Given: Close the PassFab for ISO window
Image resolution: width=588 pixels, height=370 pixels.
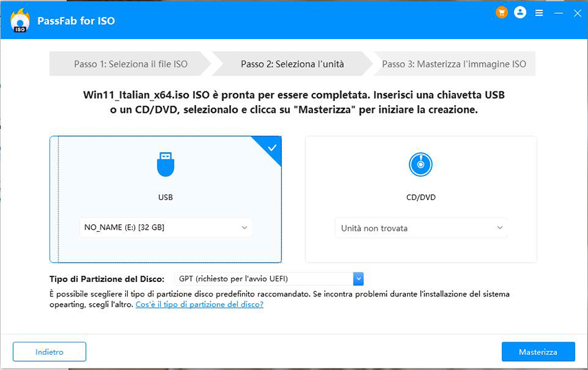Looking at the screenshot, I should coord(576,13).
